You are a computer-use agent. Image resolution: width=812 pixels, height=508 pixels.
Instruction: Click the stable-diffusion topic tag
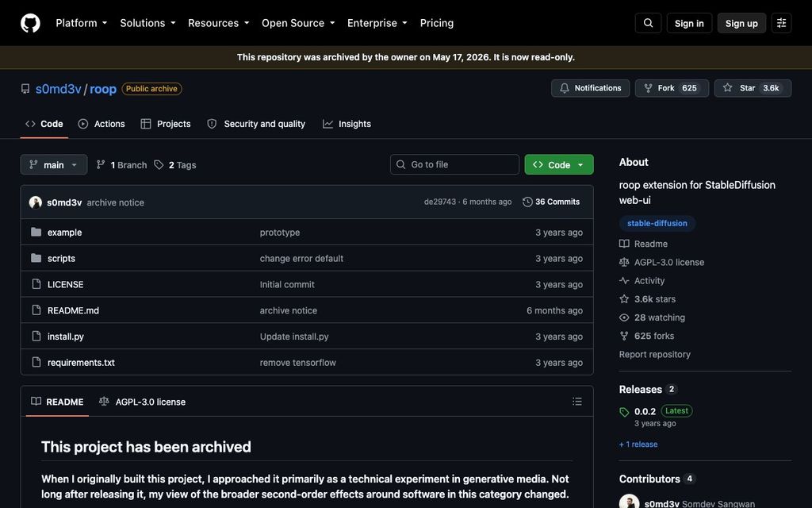(x=657, y=223)
